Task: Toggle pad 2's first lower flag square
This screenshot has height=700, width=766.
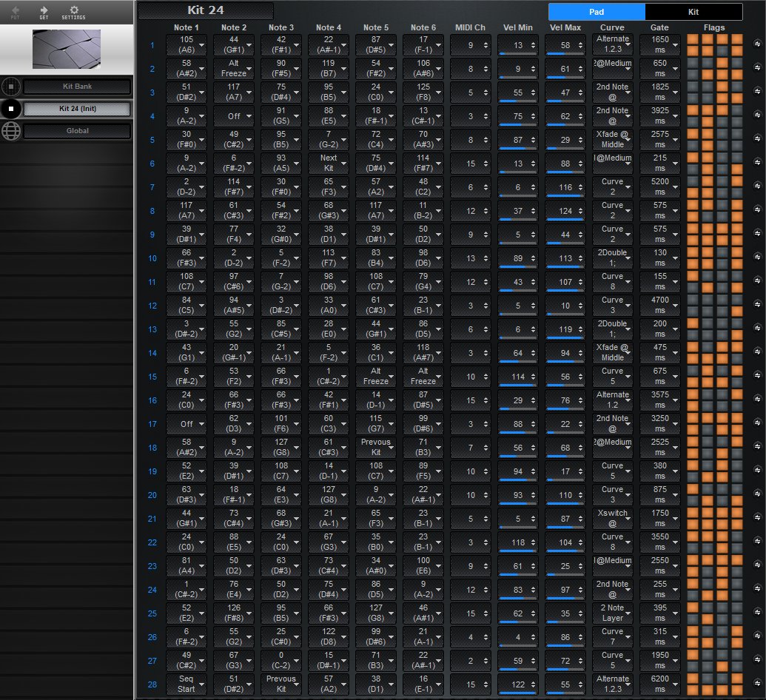Action: click(693, 74)
